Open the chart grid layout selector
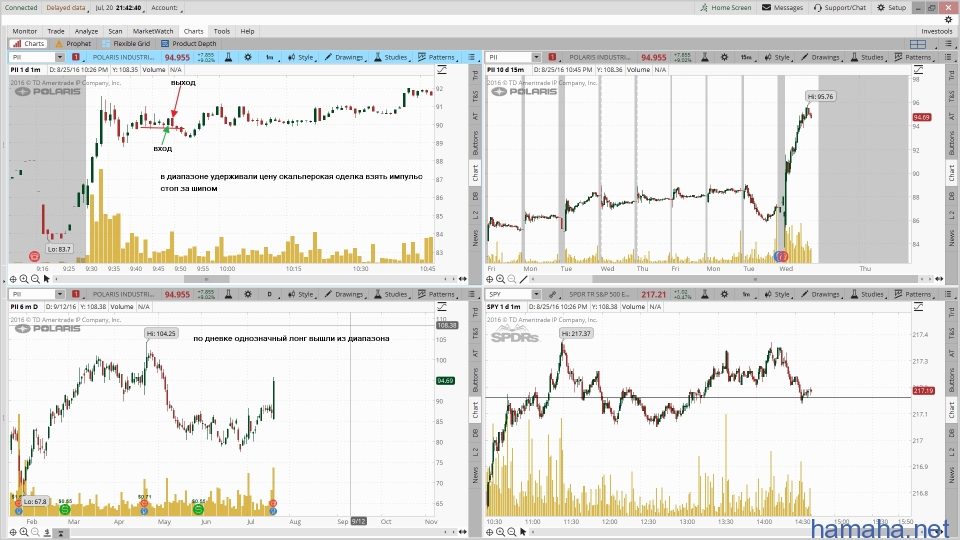Screen dimensions: 960x540 tap(918, 44)
